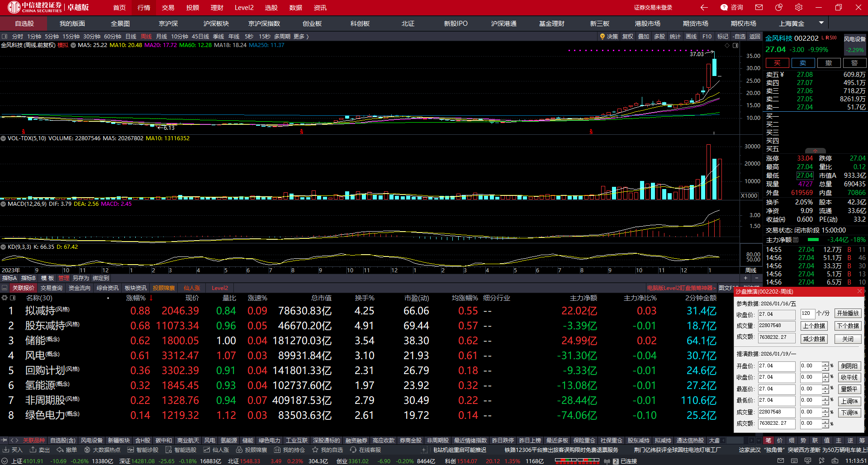Expand the market tabs dropdown arrow after 上海黄金
The width and height of the screenshot is (868, 465).
(821, 23)
